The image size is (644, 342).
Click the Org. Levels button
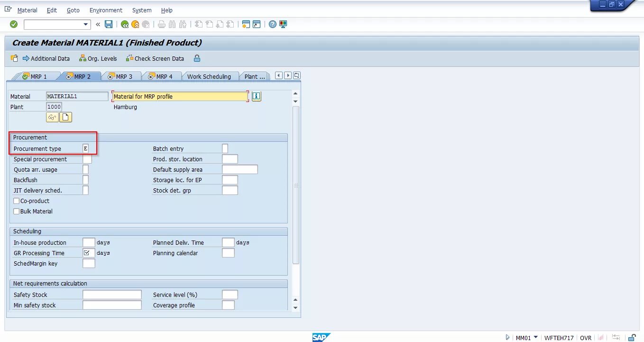(x=98, y=59)
